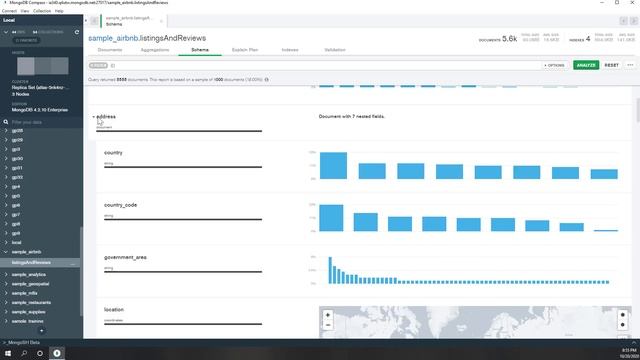
Task: Click the previous tab arrow button
Action: click(623, 21)
